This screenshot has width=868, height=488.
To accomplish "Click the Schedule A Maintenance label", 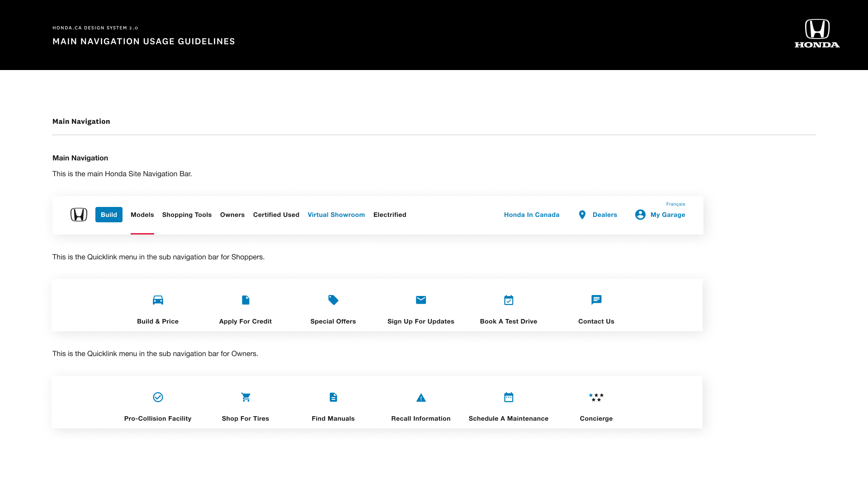I will [x=509, y=418].
